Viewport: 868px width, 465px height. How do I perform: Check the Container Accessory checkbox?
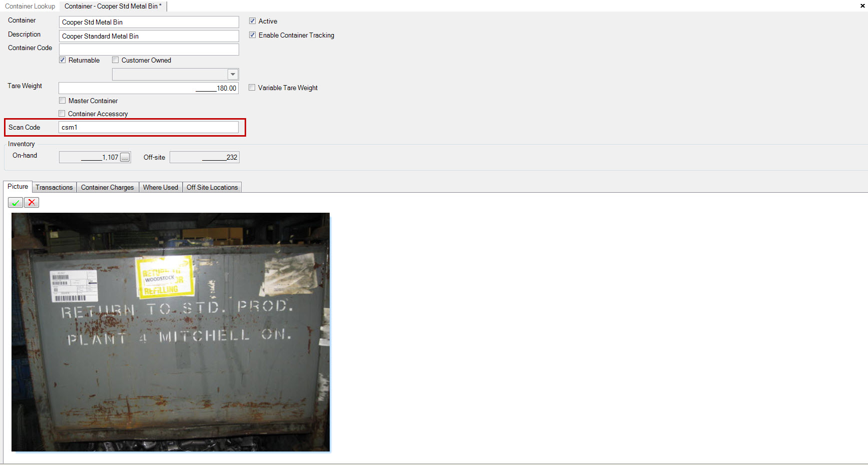coord(62,114)
